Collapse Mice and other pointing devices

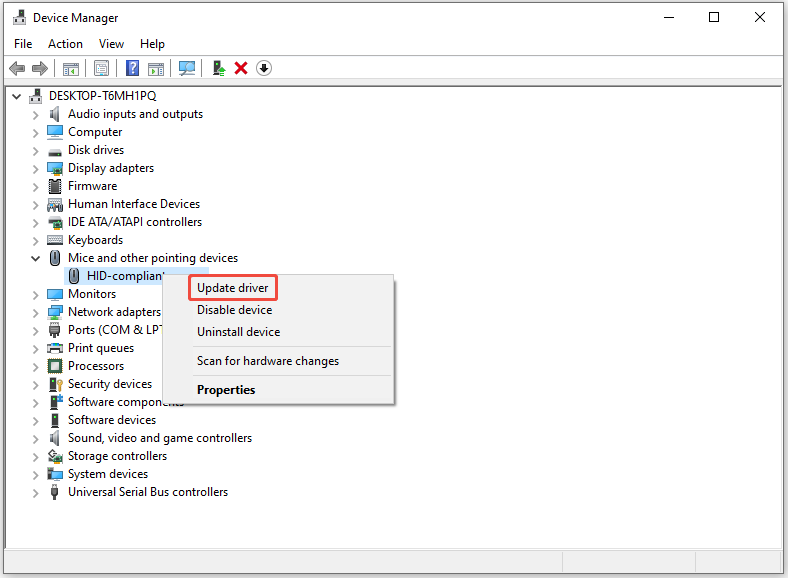click(x=35, y=258)
